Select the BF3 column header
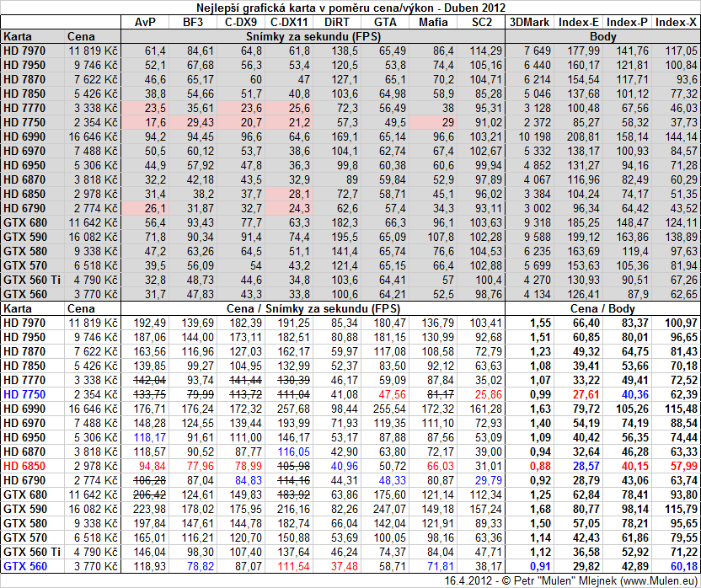The image size is (701, 588). pyautogui.click(x=193, y=23)
